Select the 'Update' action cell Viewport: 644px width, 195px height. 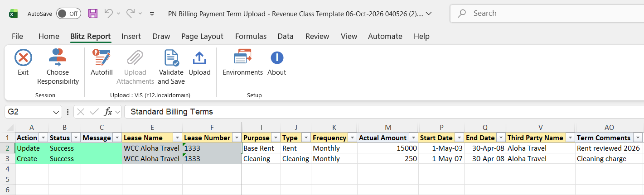click(32, 148)
